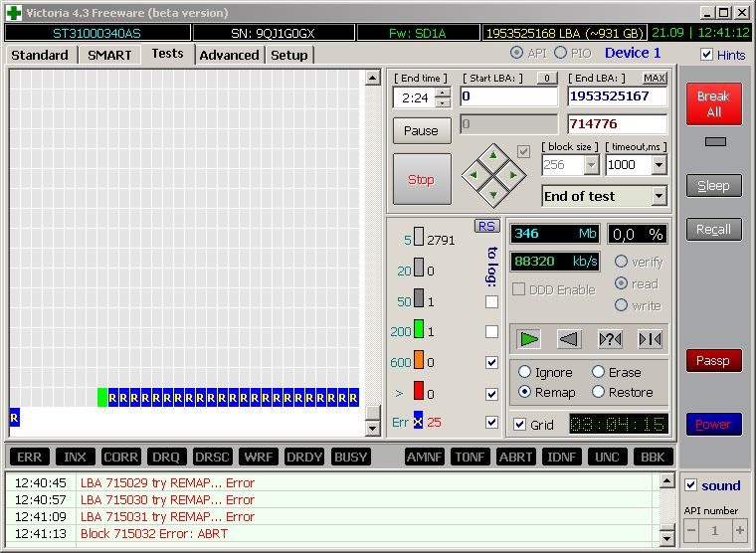Click the Recall button
756x553 pixels.
714,230
